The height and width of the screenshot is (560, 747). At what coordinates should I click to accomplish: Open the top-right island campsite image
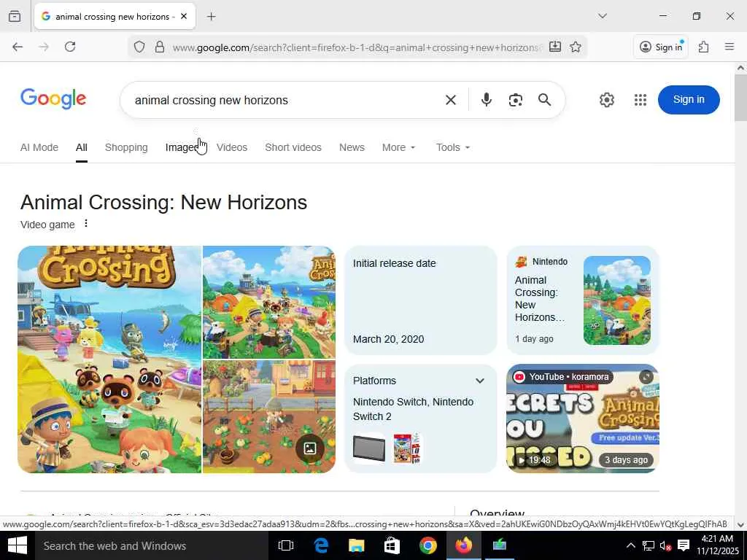[x=269, y=302]
